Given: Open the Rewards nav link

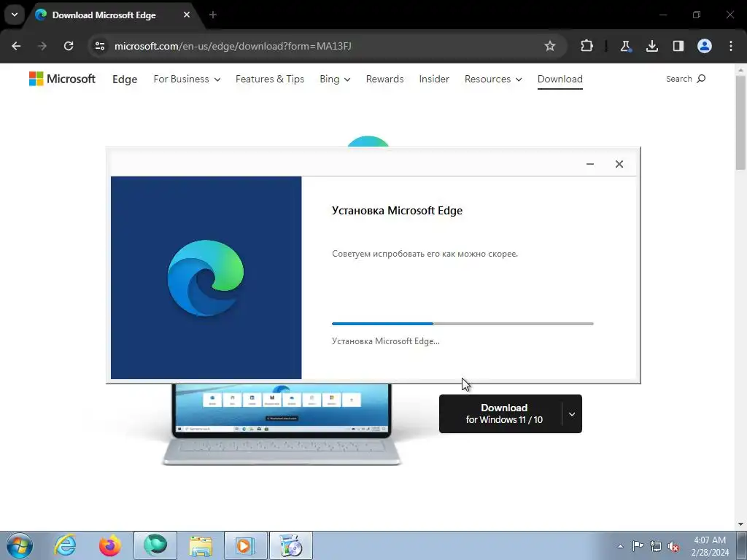Looking at the screenshot, I should click(384, 79).
